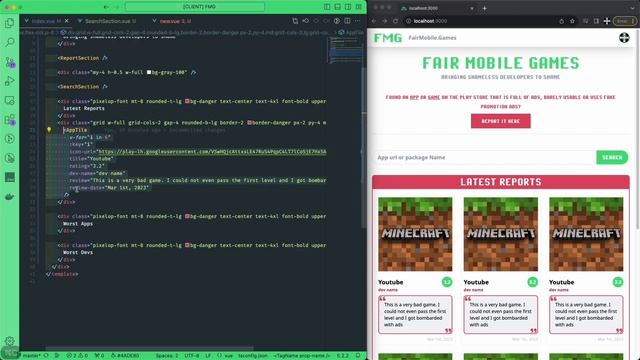Screen dimensions: 640x360
Task: Click tsconfig.json in status bar
Action: (x=253, y=356)
